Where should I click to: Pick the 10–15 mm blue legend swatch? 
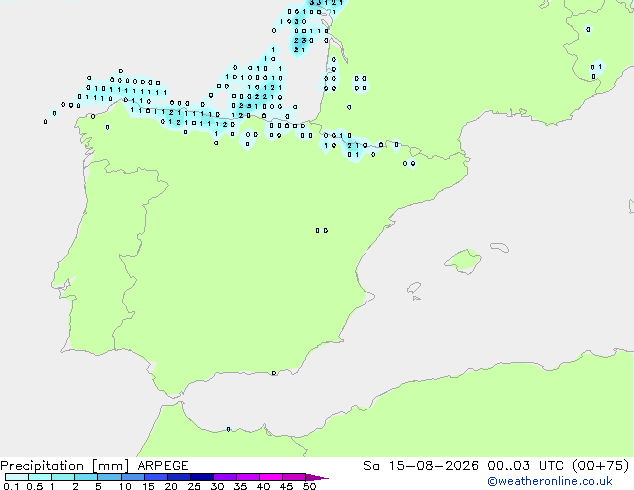tap(133, 477)
